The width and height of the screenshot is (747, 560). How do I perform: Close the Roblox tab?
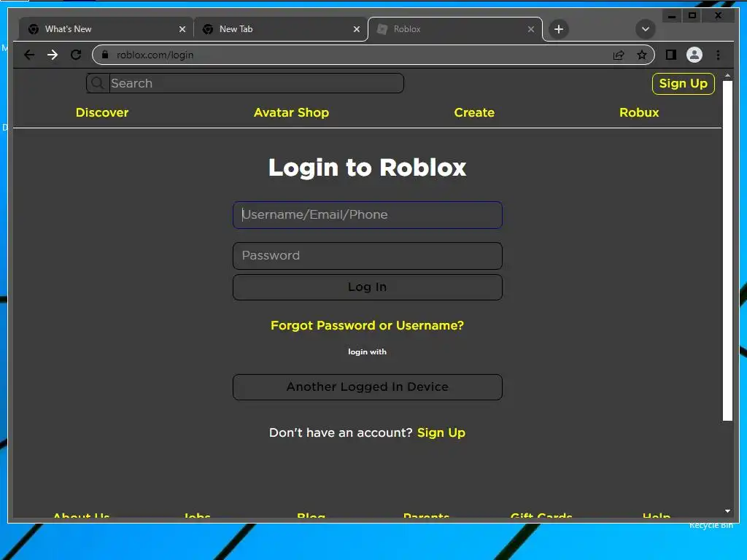coord(531,29)
